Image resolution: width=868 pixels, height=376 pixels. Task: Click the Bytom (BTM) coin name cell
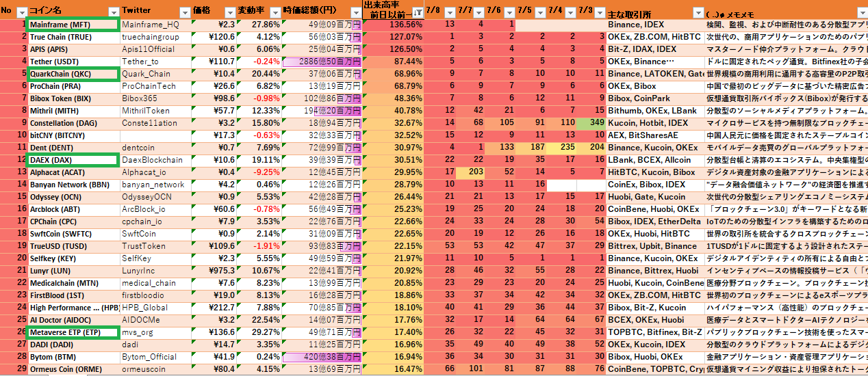[73, 357]
